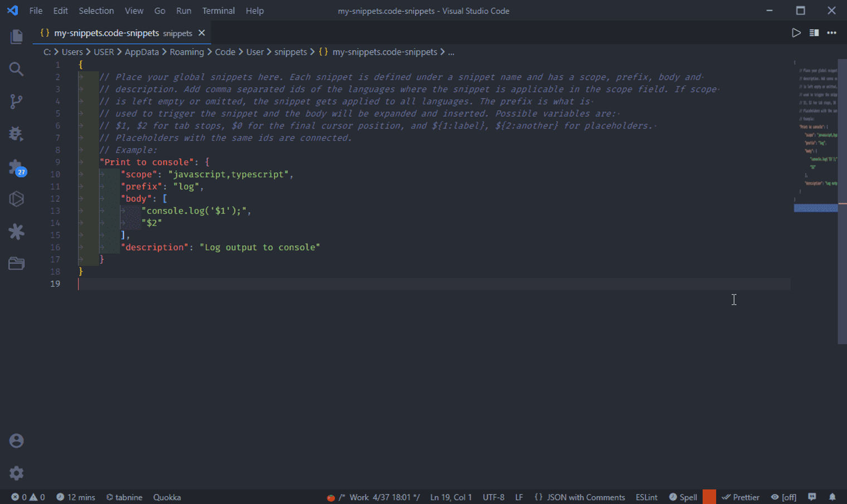The height and width of the screenshot is (504, 847).
Task: Place cursor in "console.log('$1');" string
Action: click(x=194, y=211)
